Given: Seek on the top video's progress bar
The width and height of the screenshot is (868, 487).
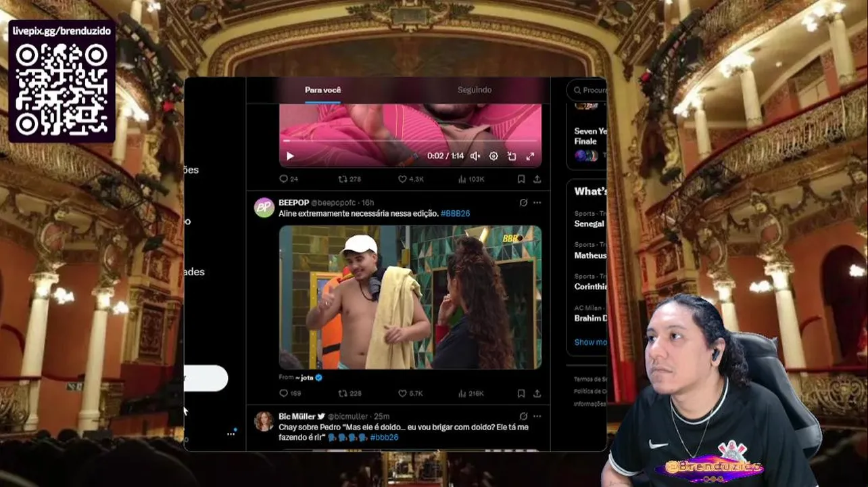Looking at the screenshot, I should pyautogui.click(x=410, y=141).
